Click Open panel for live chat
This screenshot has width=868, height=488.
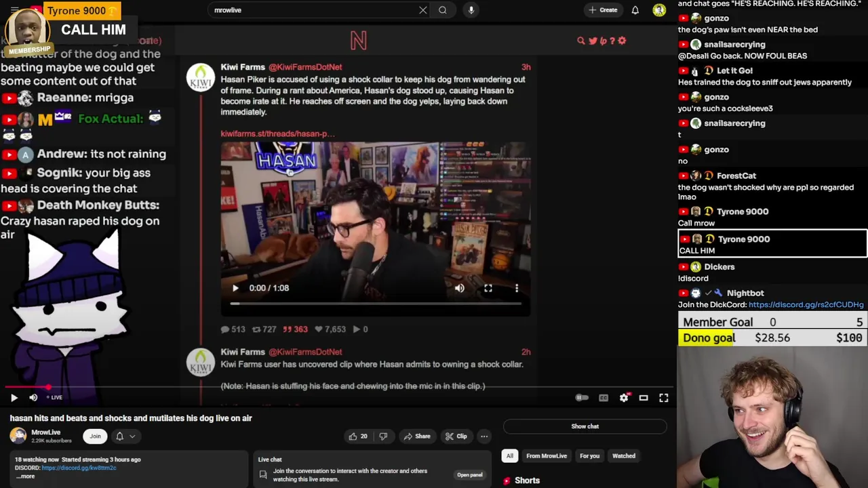click(469, 475)
